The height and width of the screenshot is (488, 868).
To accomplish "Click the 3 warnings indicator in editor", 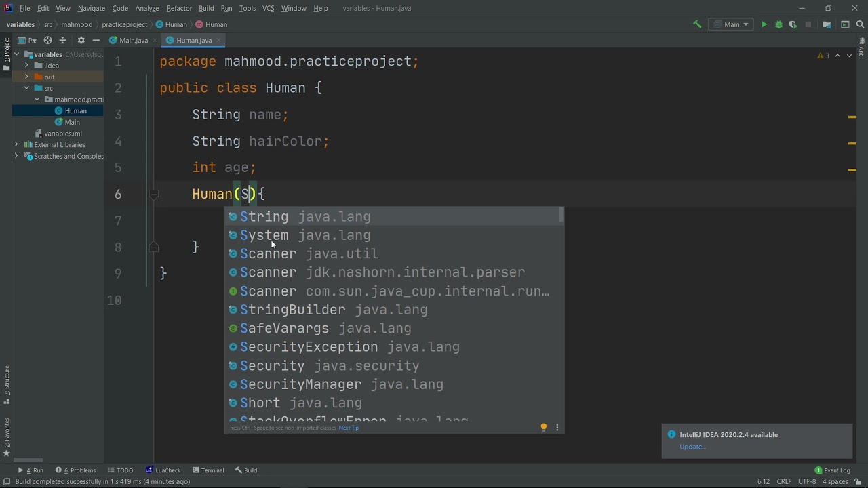I will (x=823, y=56).
